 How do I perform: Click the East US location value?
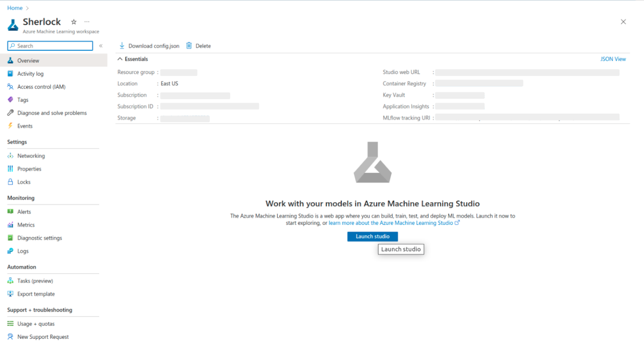[169, 83]
